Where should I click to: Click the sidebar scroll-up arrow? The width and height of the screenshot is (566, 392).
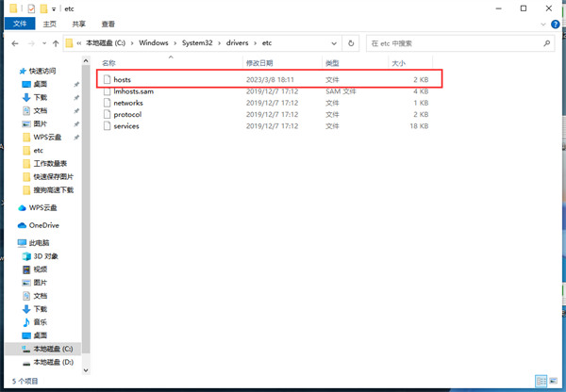click(x=86, y=60)
